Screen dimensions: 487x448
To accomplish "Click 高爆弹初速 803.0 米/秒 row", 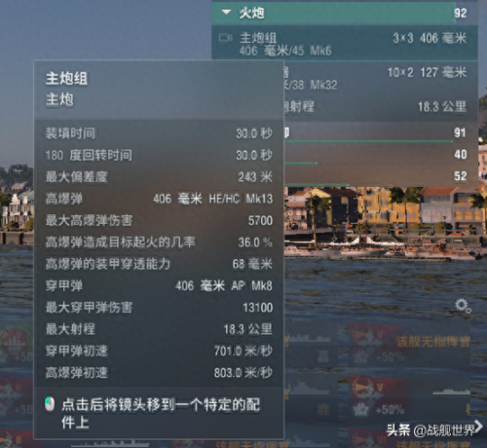I will click(159, 373).
